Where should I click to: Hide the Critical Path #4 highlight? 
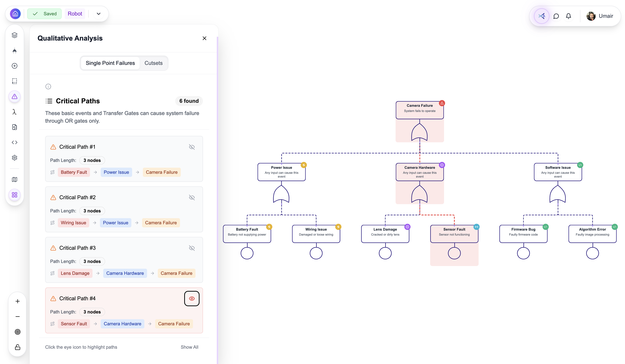coord(192,299)
